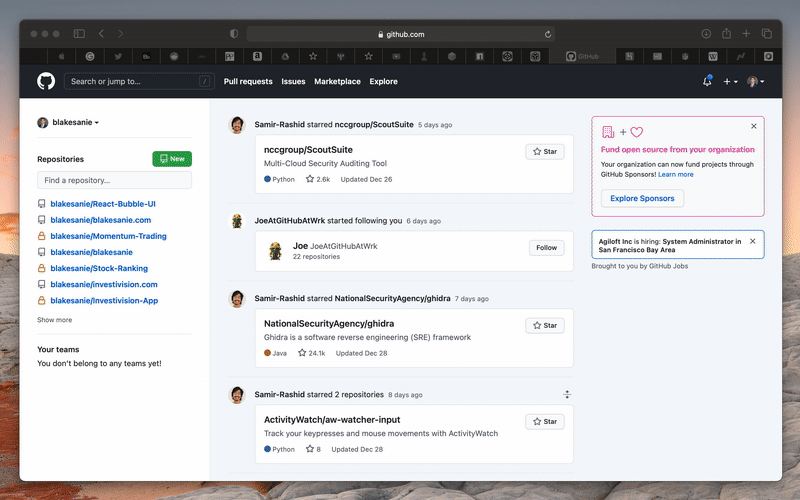The height and width of the screenshot is (500, 800).
Task: Star the nccgroup/ScoutSuite repository
Action: [545, 152]
